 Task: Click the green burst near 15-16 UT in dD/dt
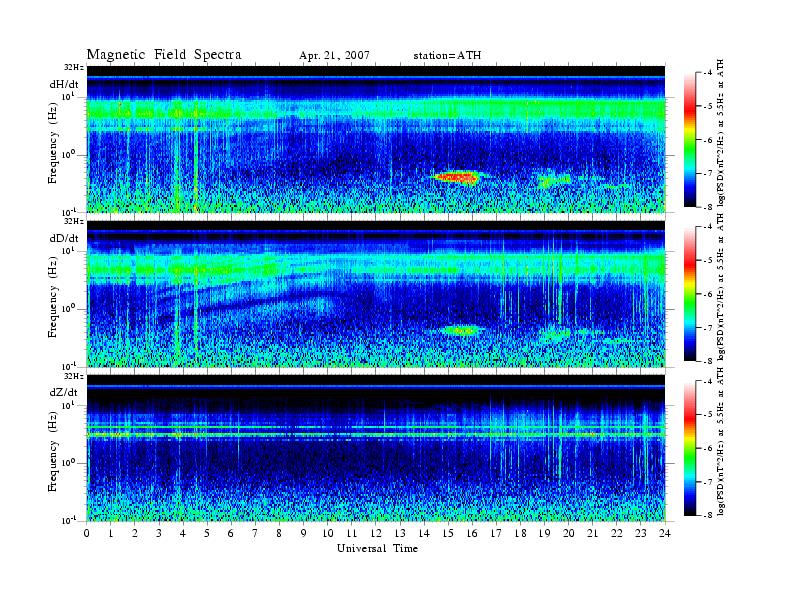pyautogui.click(x=459, y=331)
